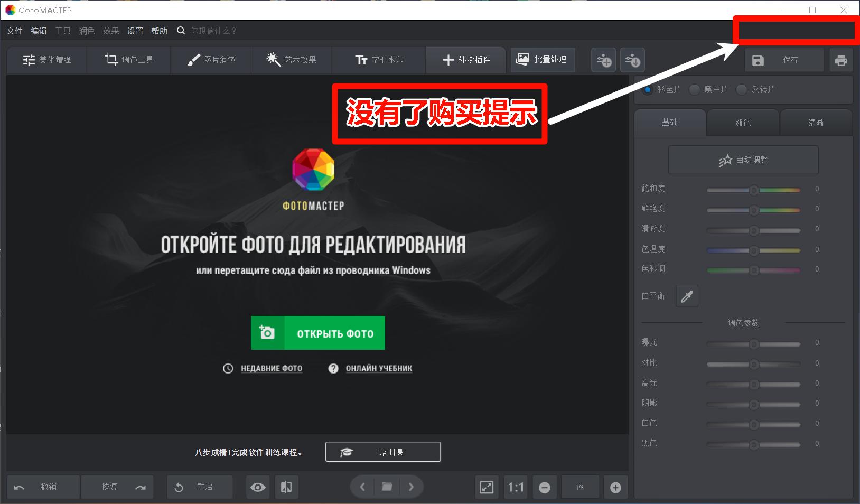Toggle the eye show-original icon
This screenshot has height=504, width=860.
tap(258, 487)
